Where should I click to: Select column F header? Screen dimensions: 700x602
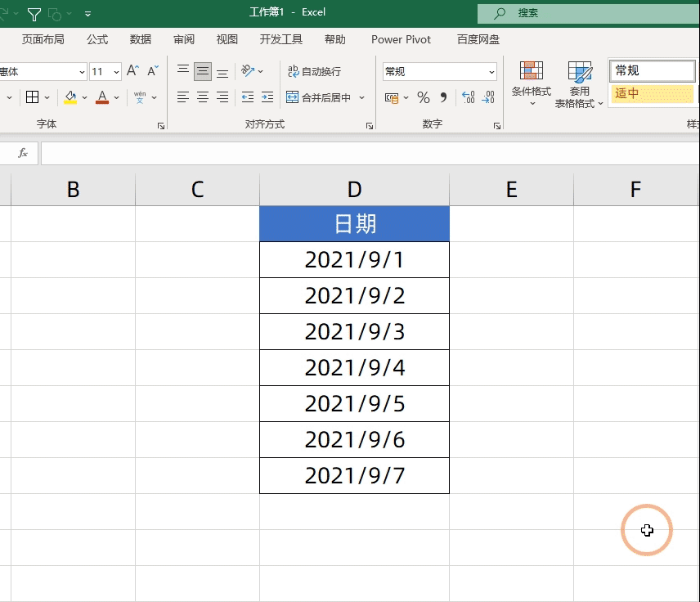click(635, 190)
